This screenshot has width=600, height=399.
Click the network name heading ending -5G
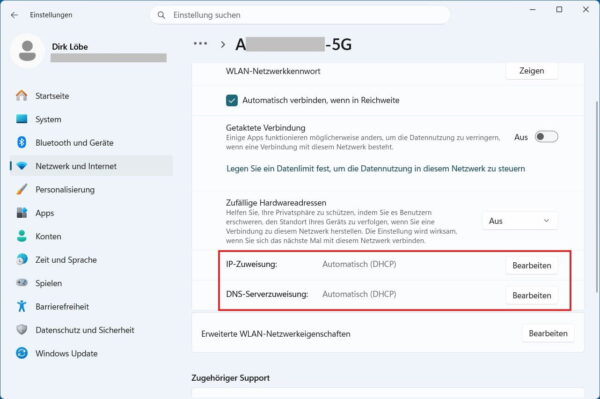pyautogui.click(x=293, y=44)
